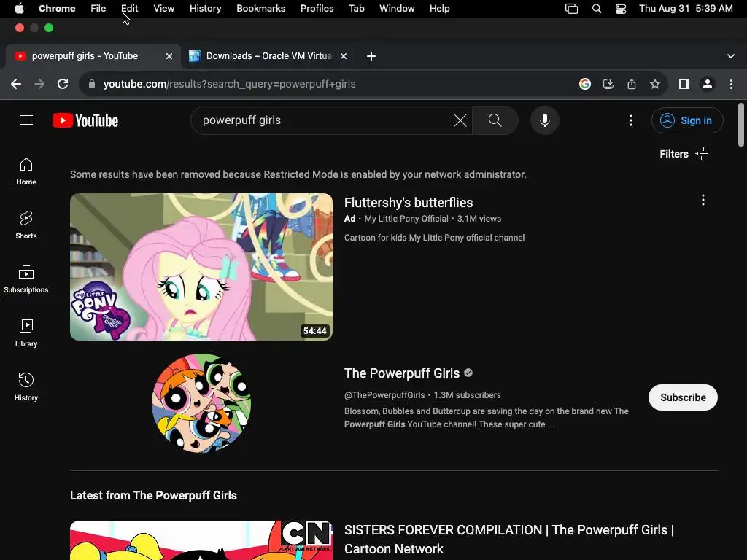Open the History menu in menu bar
This screenshot has height=560, width=747.
[x=205, y=9]
